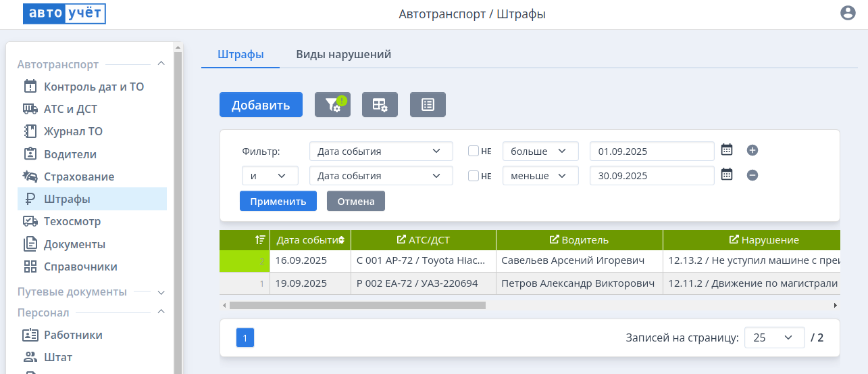Screen dimensions: 868x374
Task: Open the list view mode icon
Action: (x=428, y=105)
